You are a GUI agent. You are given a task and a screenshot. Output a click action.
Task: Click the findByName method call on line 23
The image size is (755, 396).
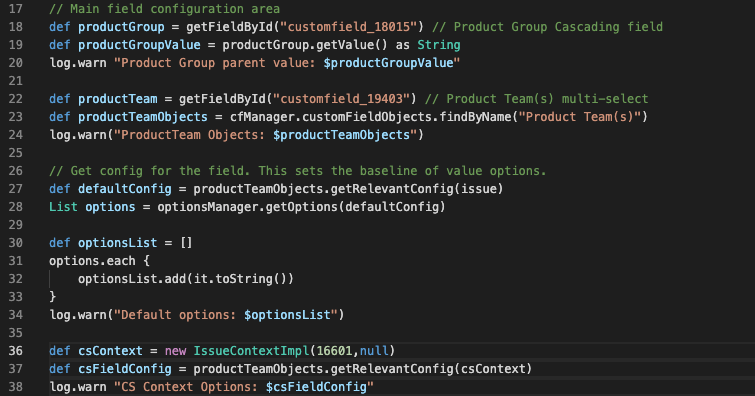pos(475,117)
